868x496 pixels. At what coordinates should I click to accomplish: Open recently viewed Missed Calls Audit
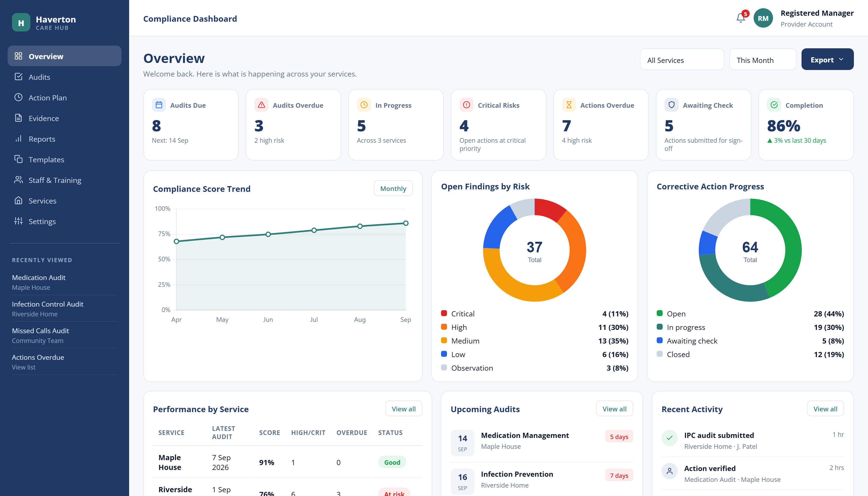[64, 335]
